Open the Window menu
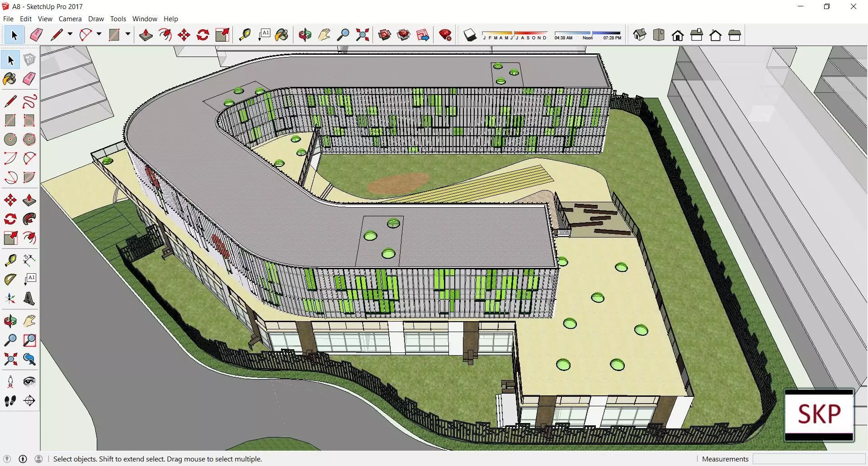Screen dimensions: 868x466 (x=145, y=19)
